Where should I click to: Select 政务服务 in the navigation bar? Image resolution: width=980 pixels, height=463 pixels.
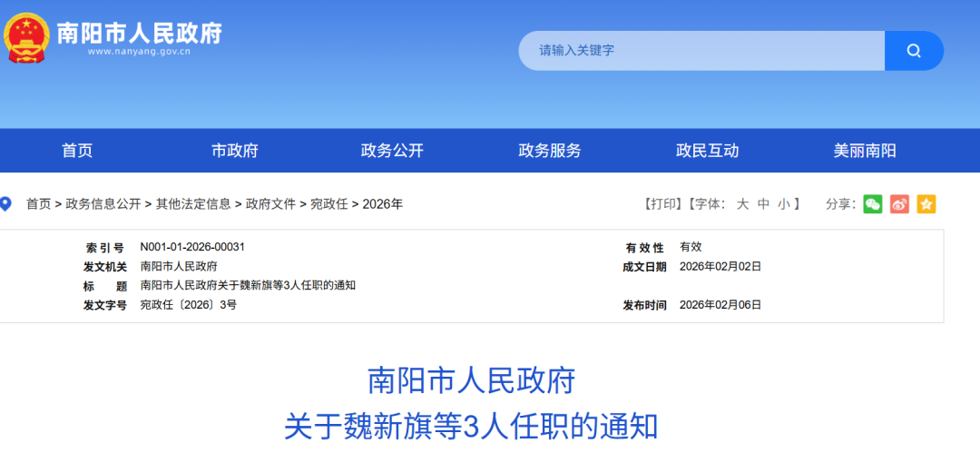coord(550,151)
